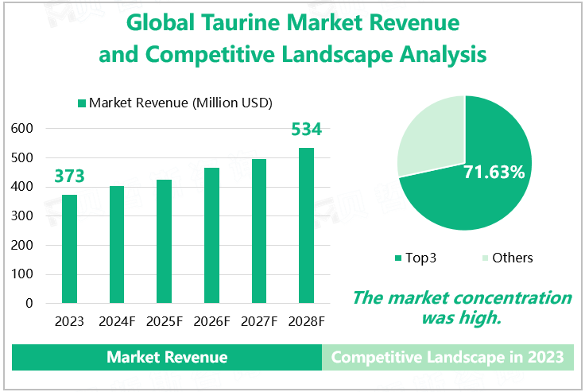Select the Competitive Landscape in 2023 banner
The height and width of the screenshot is (392, 585).
(x=447, y=357)
